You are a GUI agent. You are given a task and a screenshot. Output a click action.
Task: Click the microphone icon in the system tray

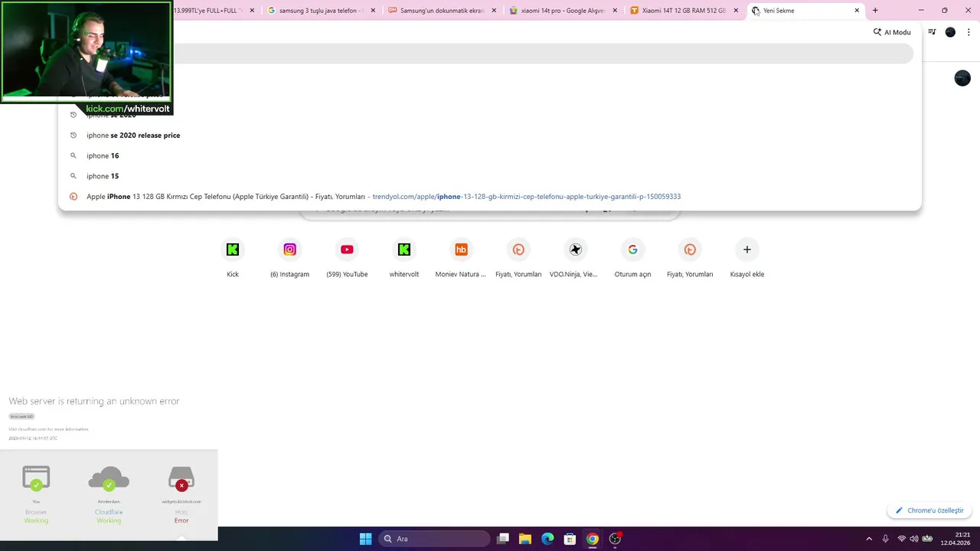tap(886, 539)
